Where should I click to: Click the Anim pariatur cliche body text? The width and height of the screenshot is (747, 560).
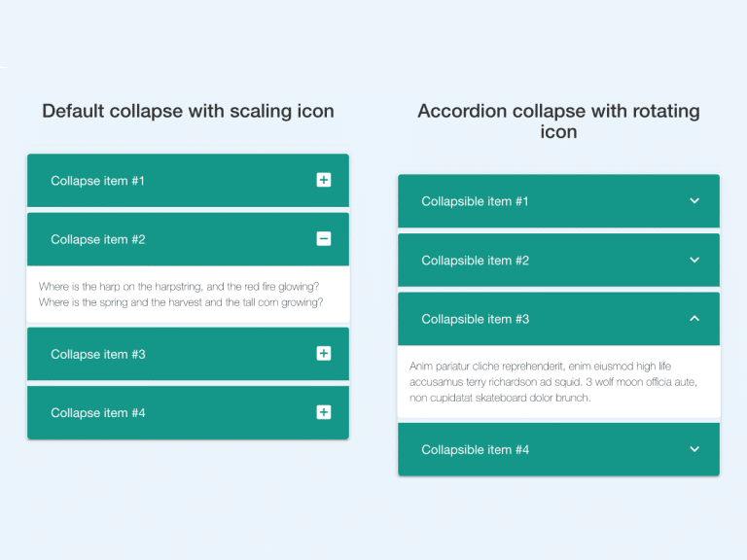[552, 381]
